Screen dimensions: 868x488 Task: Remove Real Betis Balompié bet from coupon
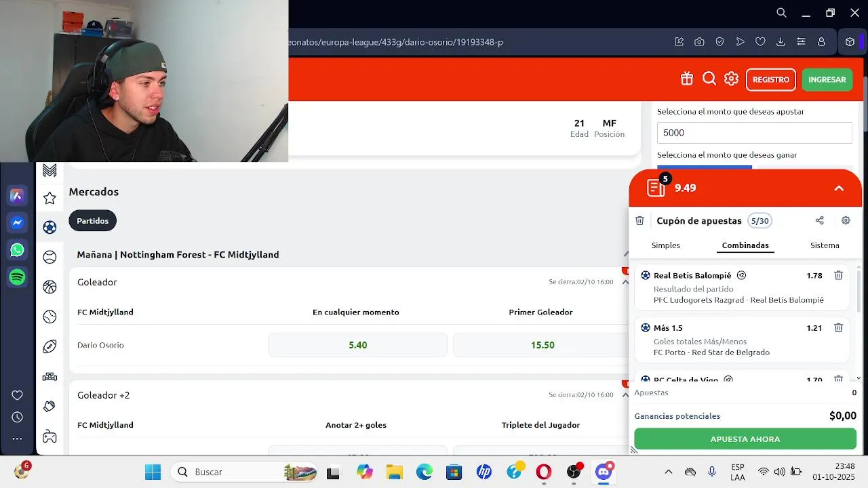point(838,275)
